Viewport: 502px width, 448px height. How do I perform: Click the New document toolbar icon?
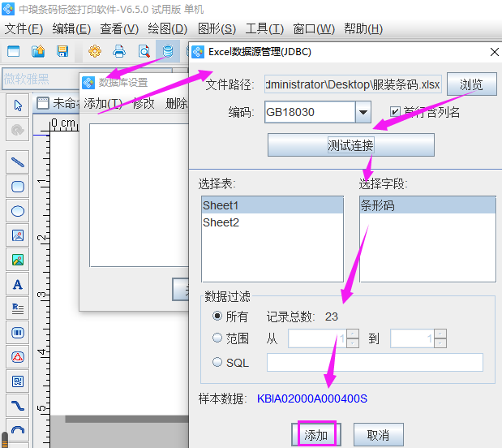click(14, 51)
